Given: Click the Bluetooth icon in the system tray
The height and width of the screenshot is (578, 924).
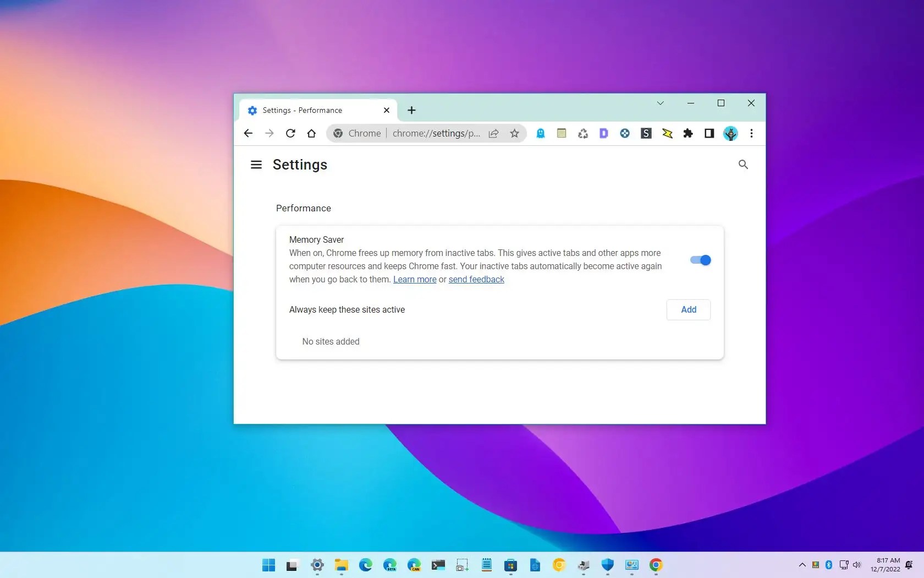Looking at the screenshot, I should pyautogui.click(x=829, y=565).
